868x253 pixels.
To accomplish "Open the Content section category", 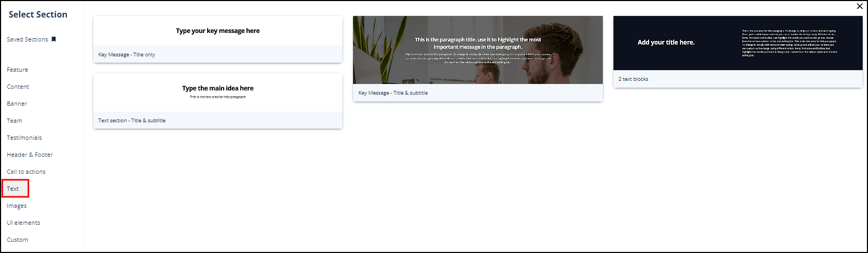I will [18, 87].
